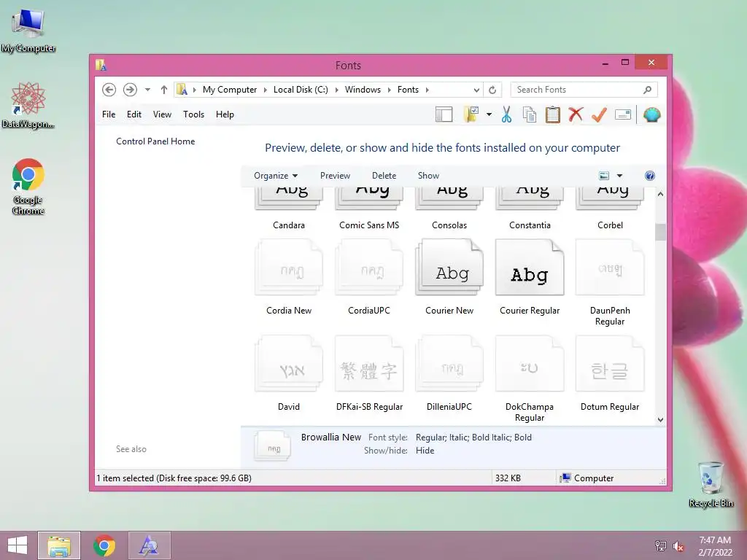Image resolution: width=747 pixels, height=560 pixels.
Task: Click the scroll down arrow of font list
Action: pos(660,419)
